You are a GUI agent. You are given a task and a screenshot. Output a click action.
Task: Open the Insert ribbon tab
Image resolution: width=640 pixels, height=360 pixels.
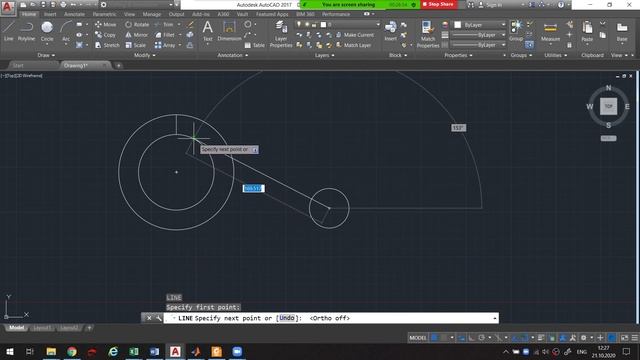[x=50, y=14]
